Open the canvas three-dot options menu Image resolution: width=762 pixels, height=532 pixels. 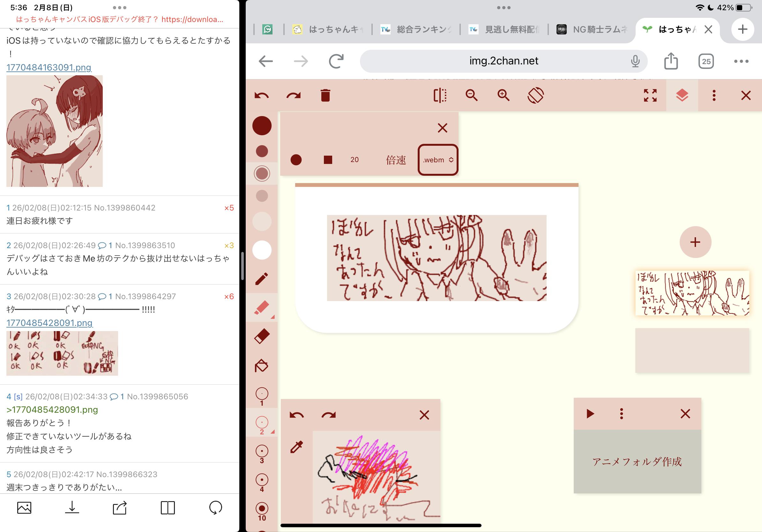pyautogui.click(x=714, y=95)
